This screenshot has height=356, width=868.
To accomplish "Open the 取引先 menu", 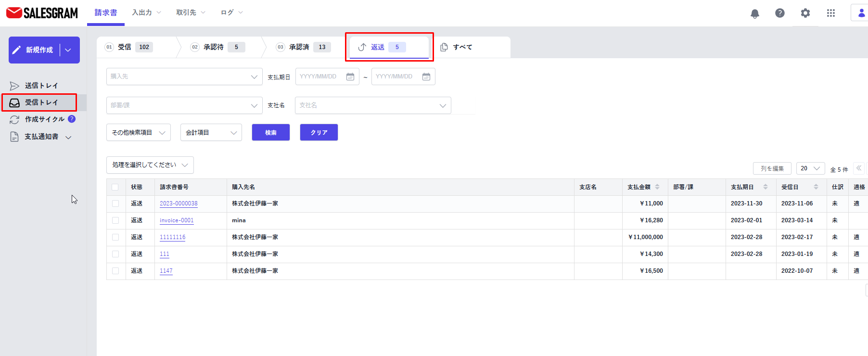I will (191, 13).
